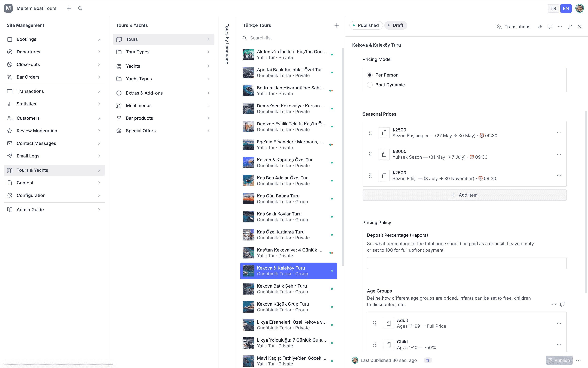Select the Kekova Batık Şehir Turu row
Image resolution: width=588 pixels, height=368 pixels.
288,289
